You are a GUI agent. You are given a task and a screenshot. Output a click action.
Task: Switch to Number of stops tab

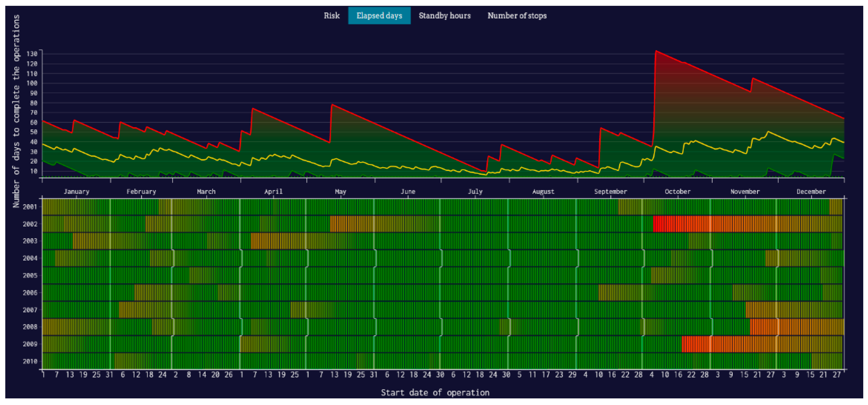click(517, 16)
